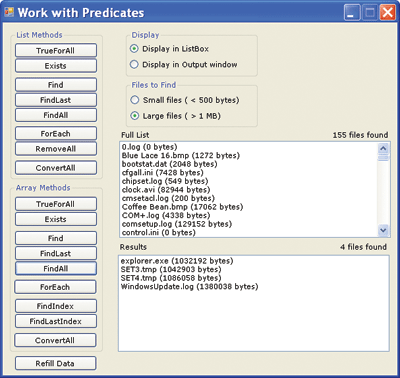The width and height of the screenshot is (400, 378).
Task: Choose Large files (> 1 MB) option
Action: pyautogui.click(x=175, y=116)
